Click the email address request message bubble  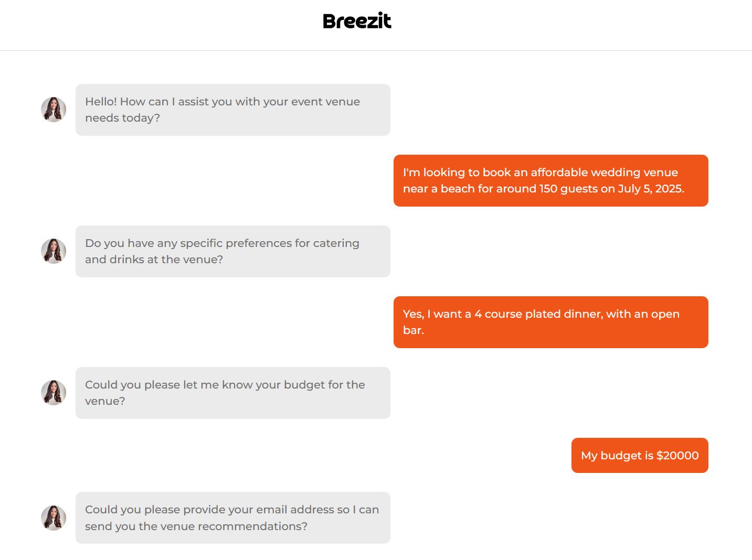click(x=232, y=518)
